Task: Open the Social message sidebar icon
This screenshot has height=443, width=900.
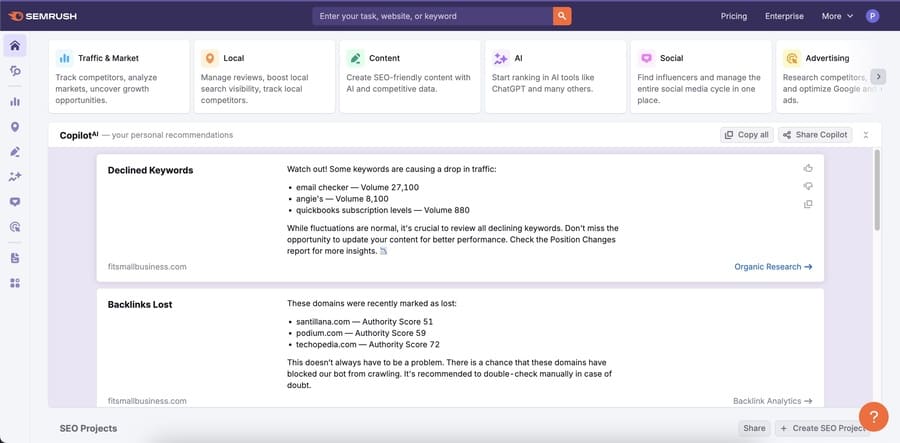Action: click(x=15, y=201)
